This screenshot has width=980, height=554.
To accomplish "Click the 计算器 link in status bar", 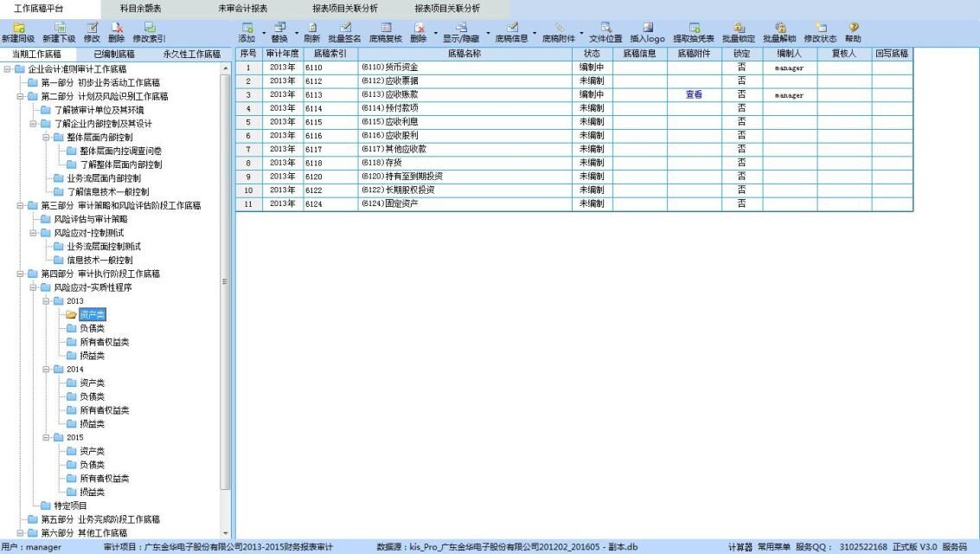I will tap(740, 547).
